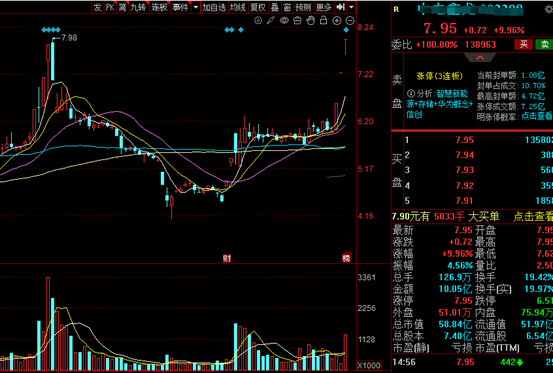Zoom out with the minus circle icon
The height and width of the screenshot is (373, 553).
[350, 20]
